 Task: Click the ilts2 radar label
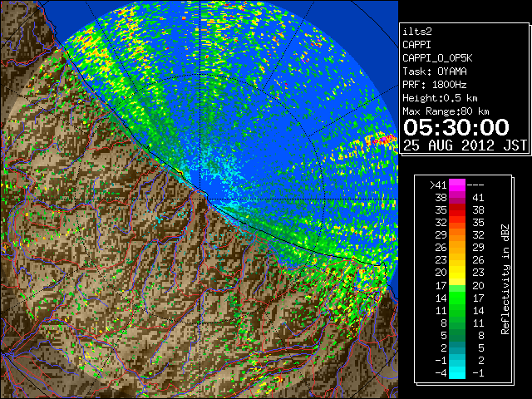tap(417, 32)
